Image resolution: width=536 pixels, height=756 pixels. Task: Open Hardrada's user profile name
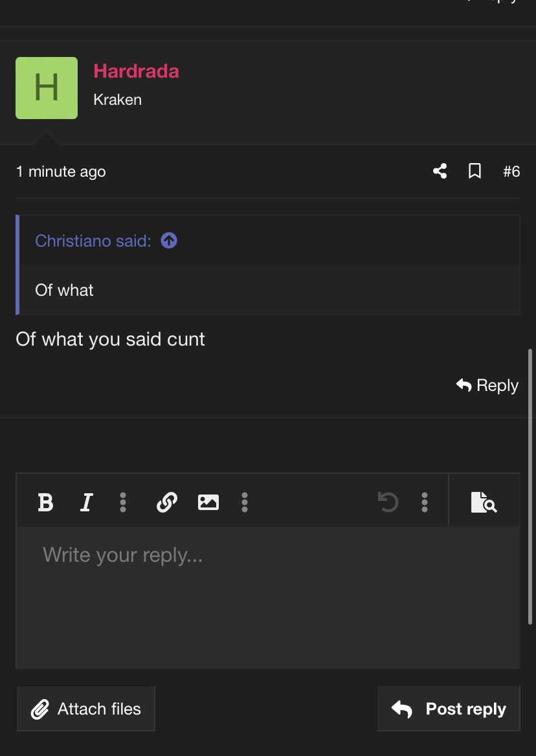(x=136, y=71)
